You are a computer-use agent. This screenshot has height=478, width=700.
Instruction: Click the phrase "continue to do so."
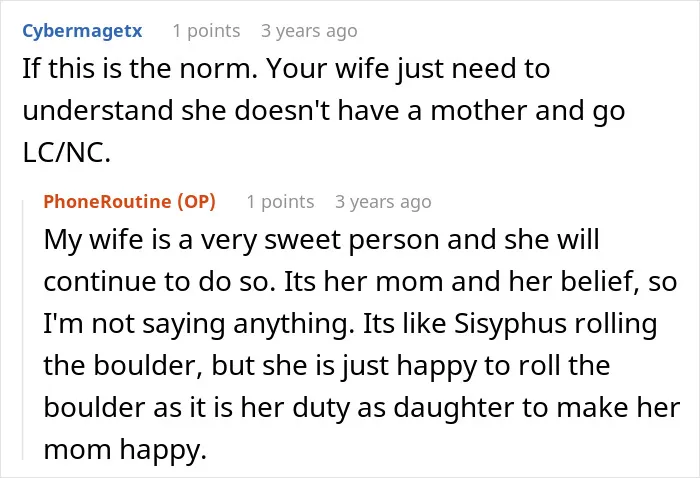(160, 282)
